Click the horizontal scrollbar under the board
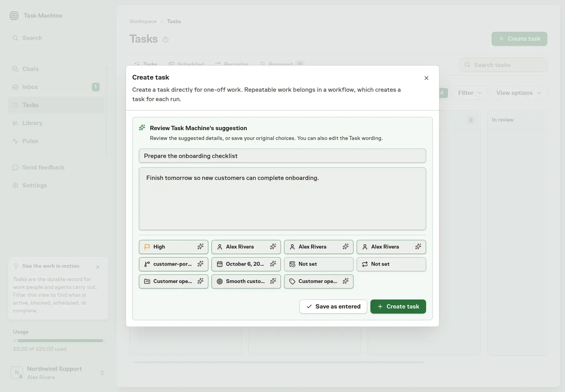This screenshot has width=565, height=392. click(x=279, y=362)
